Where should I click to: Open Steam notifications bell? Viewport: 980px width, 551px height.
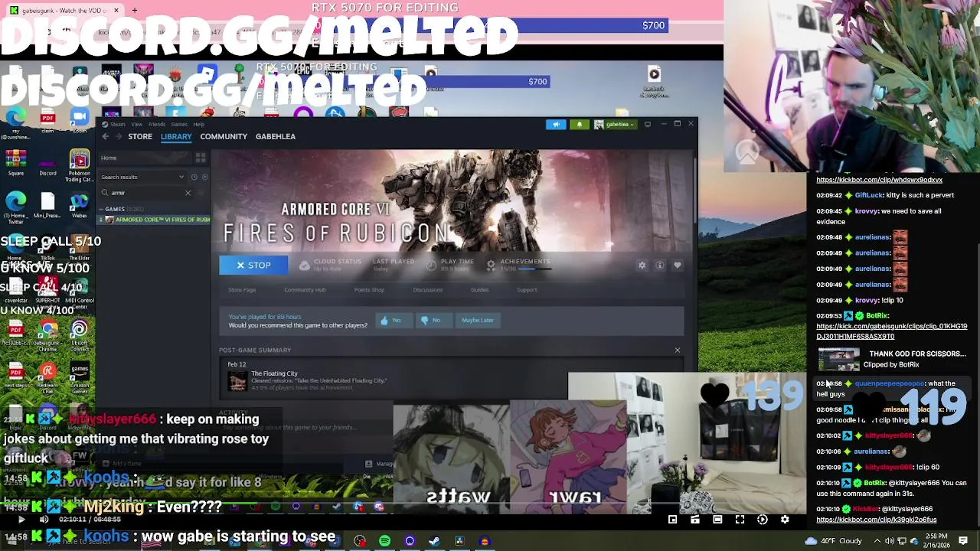click(x=579, y=124)
